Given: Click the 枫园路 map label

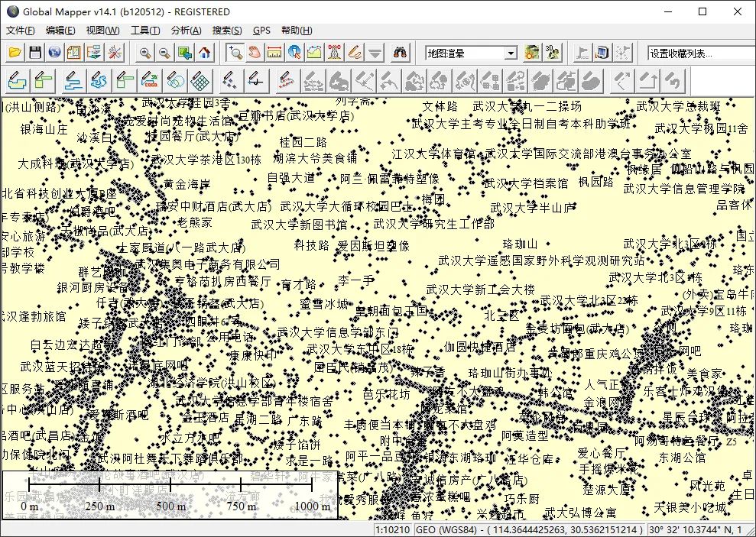Looking at the screenshot, I should (x=596, y=182).
